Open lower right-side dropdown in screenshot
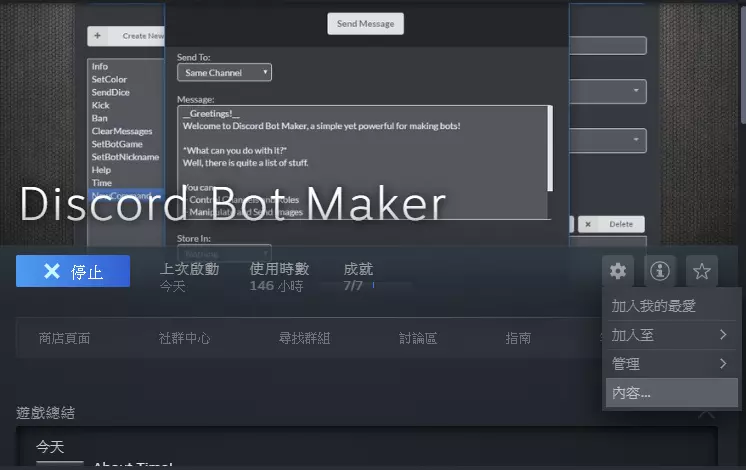Viewport: 746px width, 470px height. click(x=608, y=140)
